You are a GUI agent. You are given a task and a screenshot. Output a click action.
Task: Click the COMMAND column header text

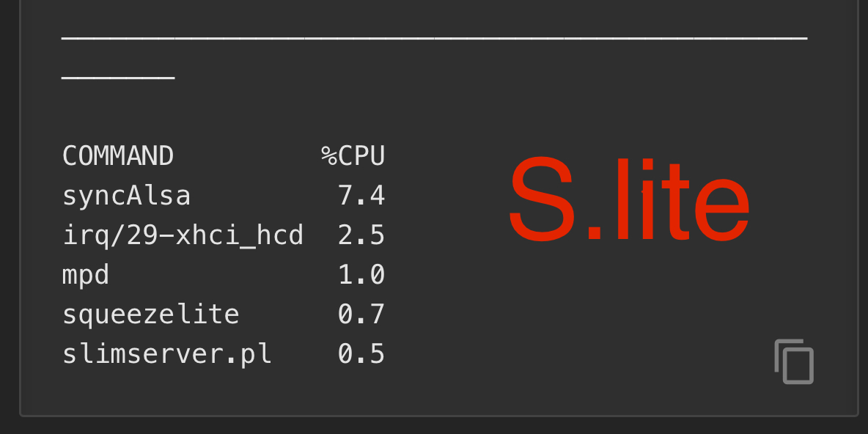[118, 156]
